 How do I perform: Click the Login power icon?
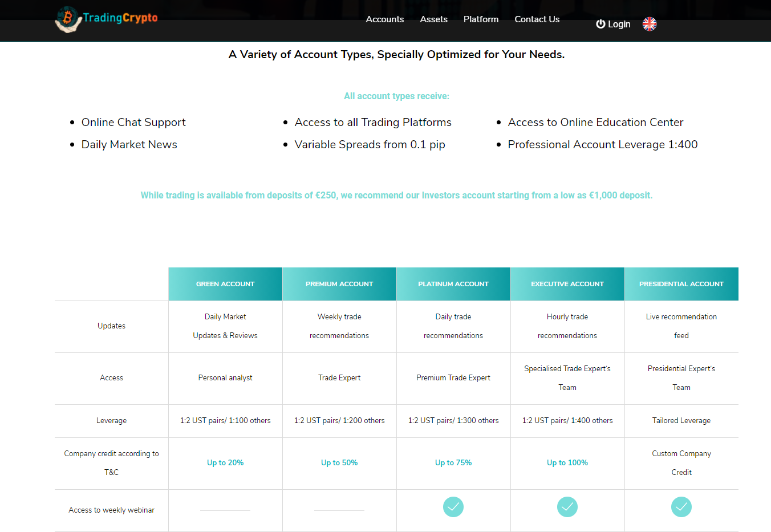click(x=600, y=24)
